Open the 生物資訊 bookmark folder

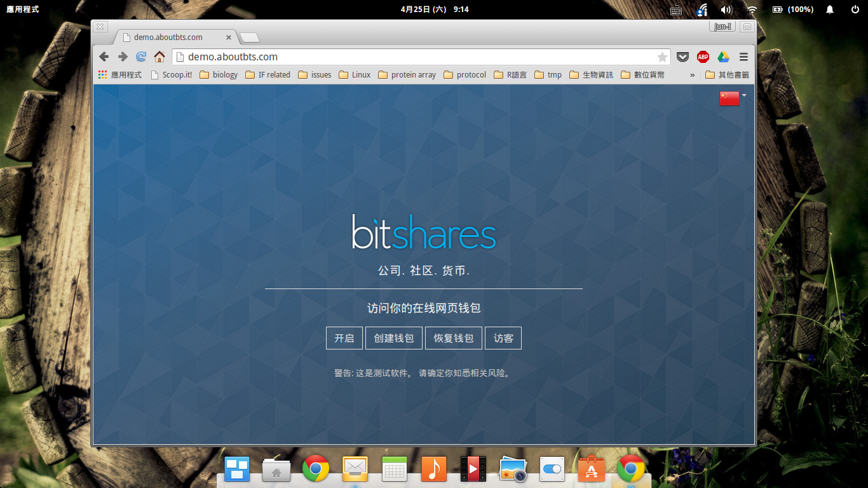click(x=591, y=74)
